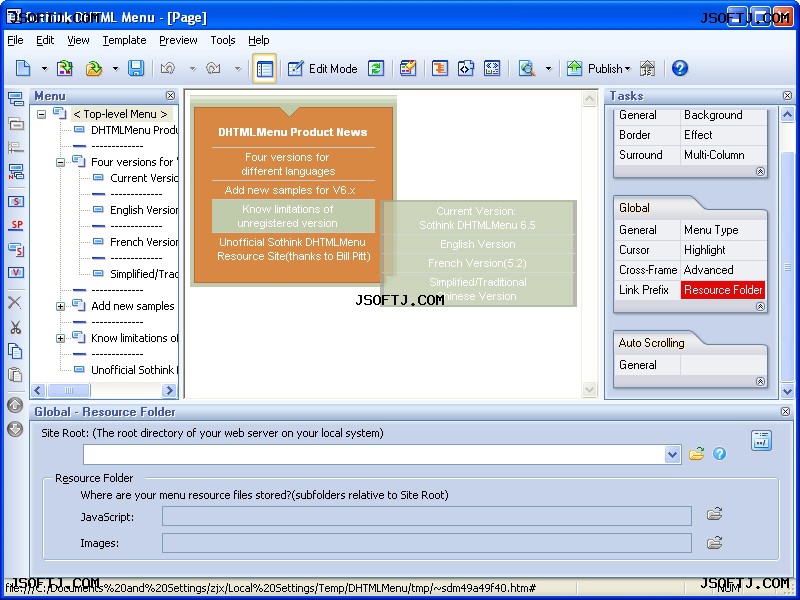Expand the Know limitations tree node
This screenshot has width=800, height=600.
tap(60, 338)
